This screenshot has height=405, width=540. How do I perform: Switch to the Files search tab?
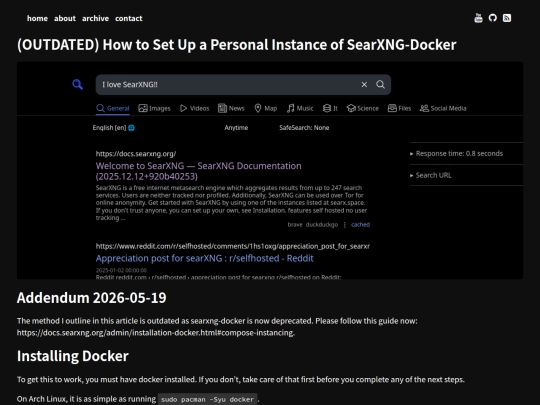[x=399, y=108]
